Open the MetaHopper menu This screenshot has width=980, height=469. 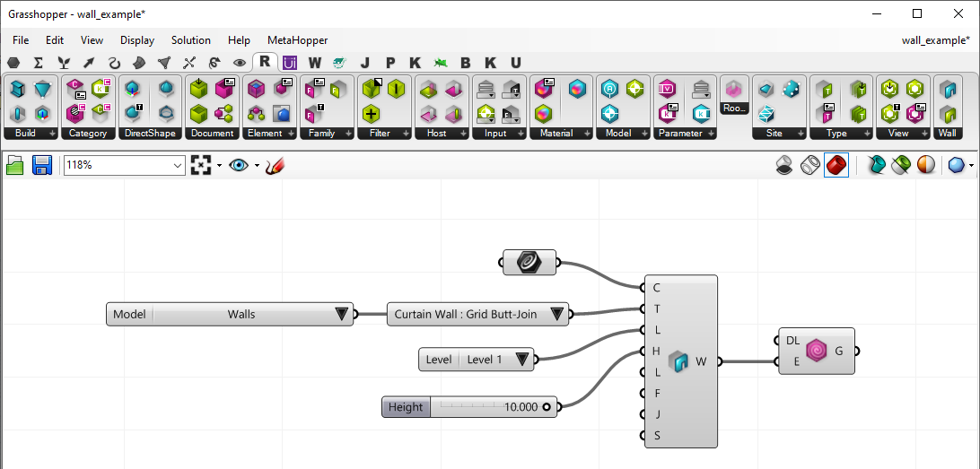click(297, 40)
